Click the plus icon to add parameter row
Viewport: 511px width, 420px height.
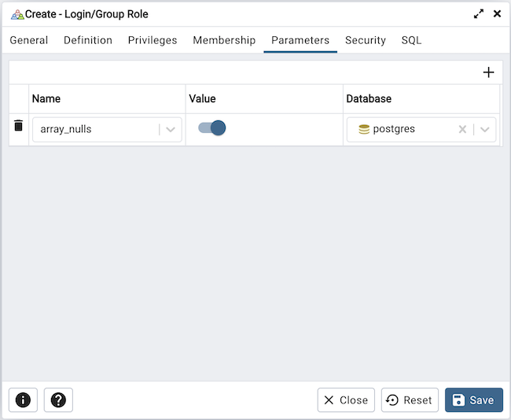point(488,72)
